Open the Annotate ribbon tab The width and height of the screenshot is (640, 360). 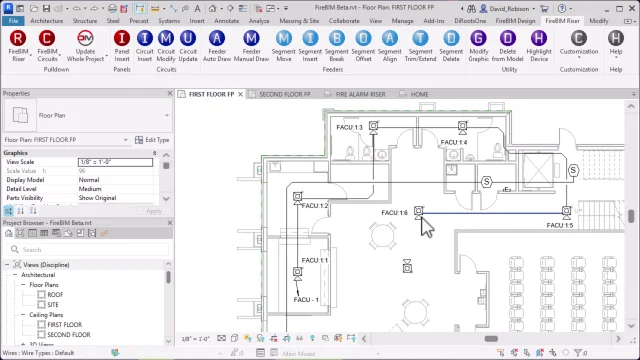(227, 21)
